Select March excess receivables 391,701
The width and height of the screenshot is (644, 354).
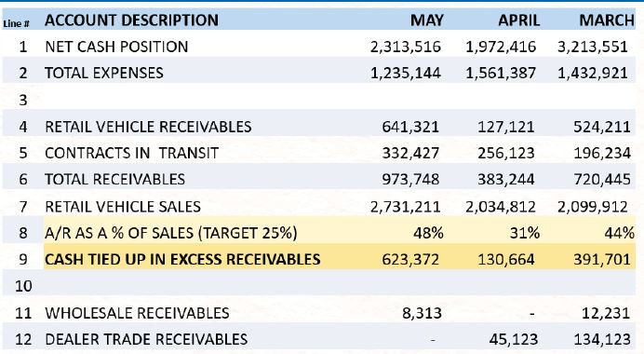coord(602,259)
